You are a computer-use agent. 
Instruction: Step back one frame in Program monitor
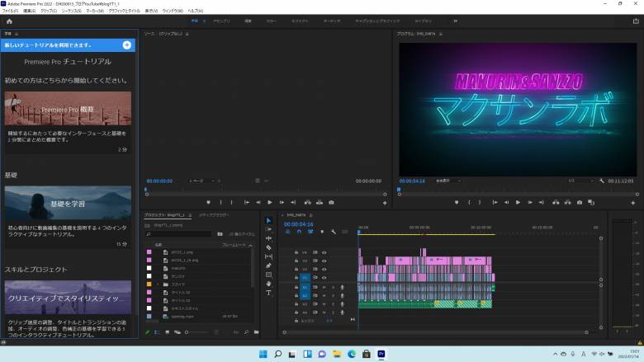click(x=506, y=203)
